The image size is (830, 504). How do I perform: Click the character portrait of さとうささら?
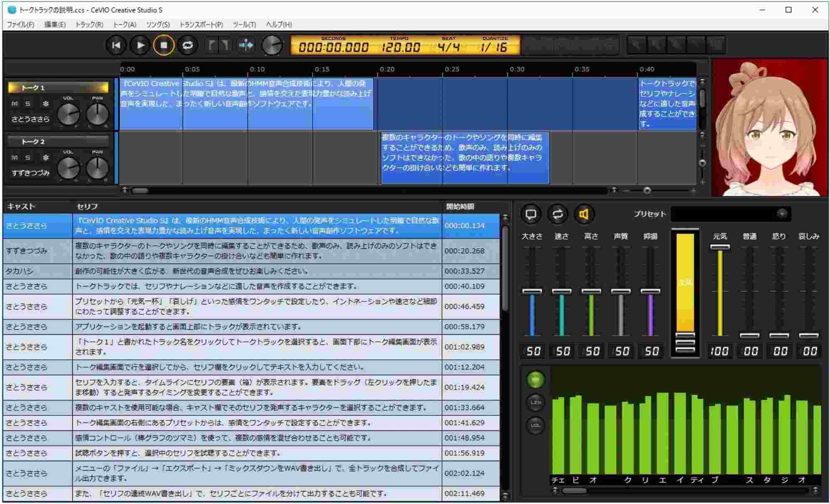pos(769,128)
